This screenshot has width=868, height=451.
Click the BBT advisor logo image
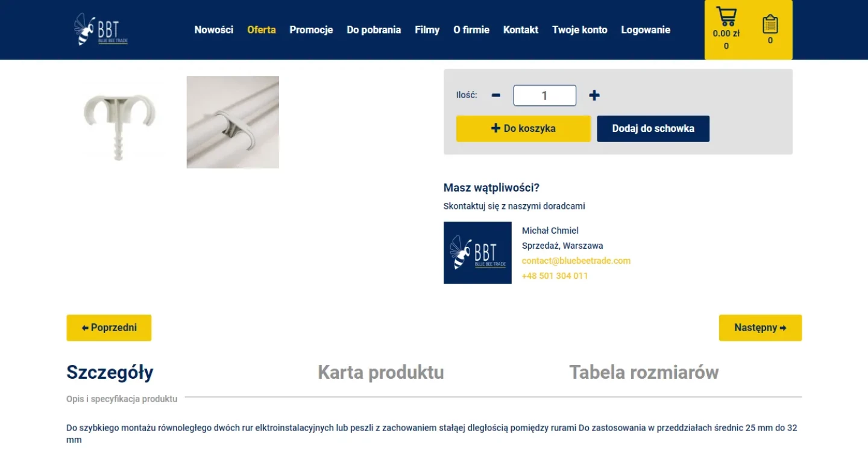click(x=477, y=253)
